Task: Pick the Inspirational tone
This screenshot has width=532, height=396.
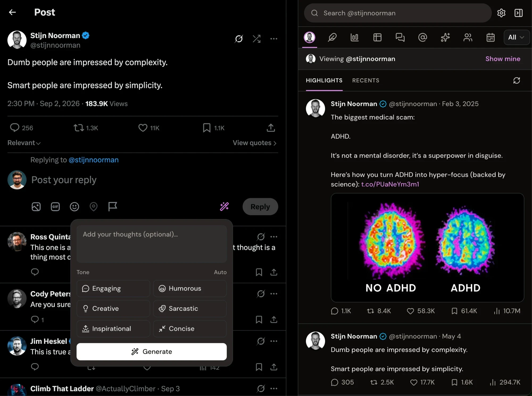Action: 113,329
